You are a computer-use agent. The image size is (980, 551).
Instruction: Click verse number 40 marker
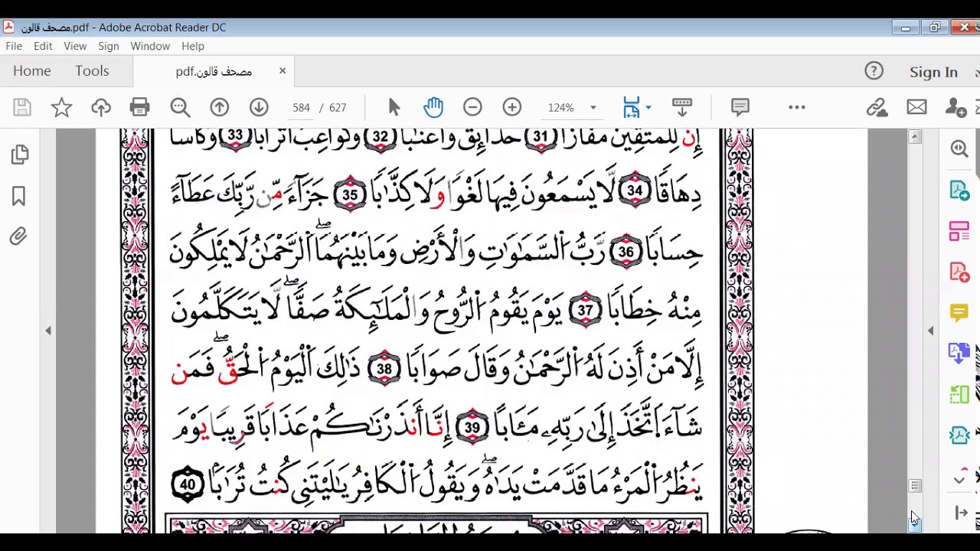click(187, 484)
